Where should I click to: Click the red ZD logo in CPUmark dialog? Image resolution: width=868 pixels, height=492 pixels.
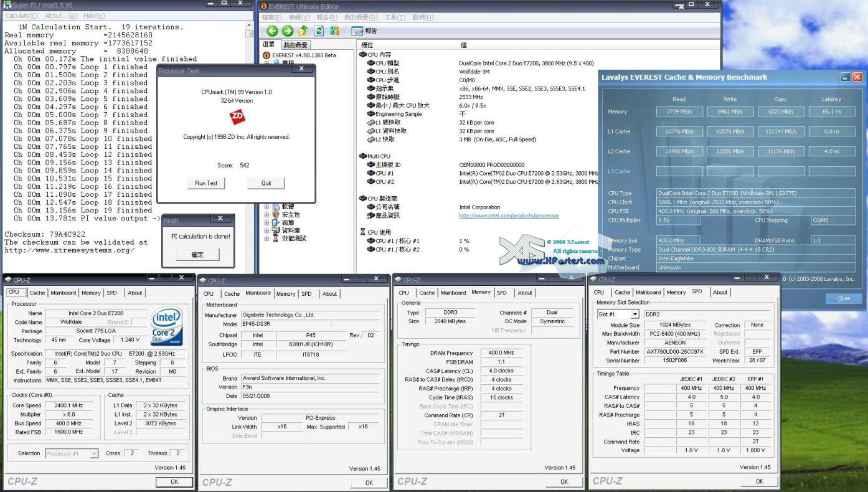[x=237, y=118]
